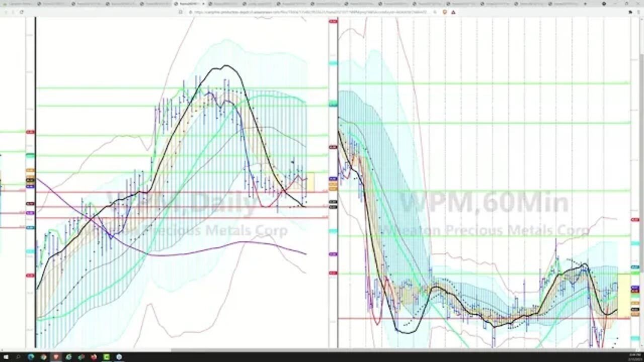Open the Brave Shields lion icon
The image size is (644, 362).
coord(444,12)
